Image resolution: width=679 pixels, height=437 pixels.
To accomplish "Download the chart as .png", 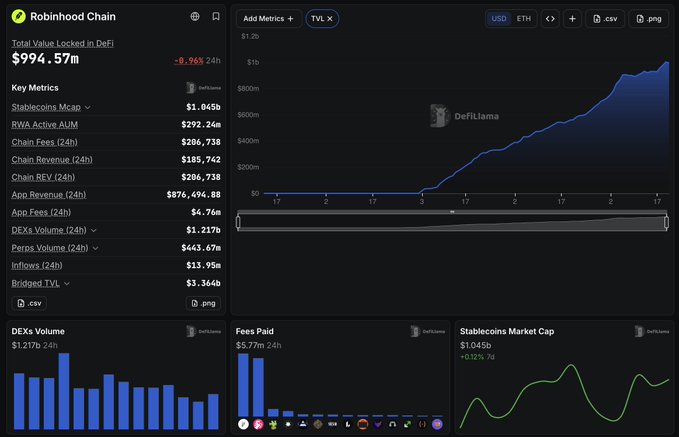I will (x=649, y=19).
